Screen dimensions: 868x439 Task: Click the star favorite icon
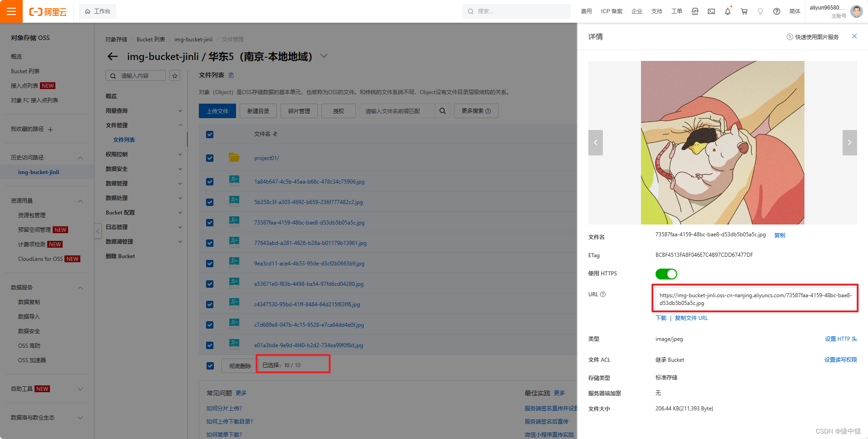pos(175,75)
